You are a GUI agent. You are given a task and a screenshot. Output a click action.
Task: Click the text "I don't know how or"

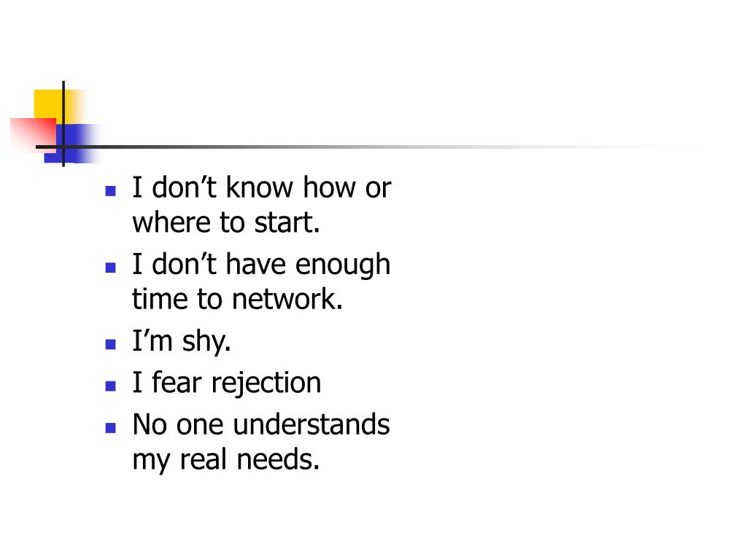coord(262,187)
